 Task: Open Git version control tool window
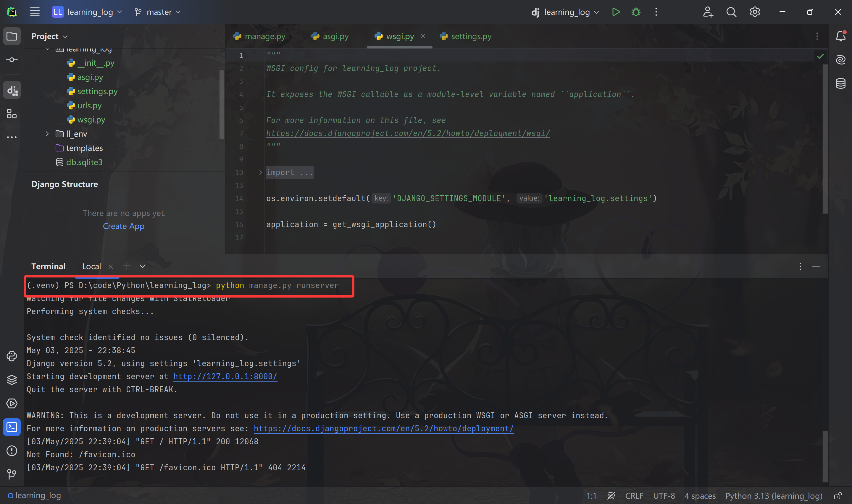(12, 474)
